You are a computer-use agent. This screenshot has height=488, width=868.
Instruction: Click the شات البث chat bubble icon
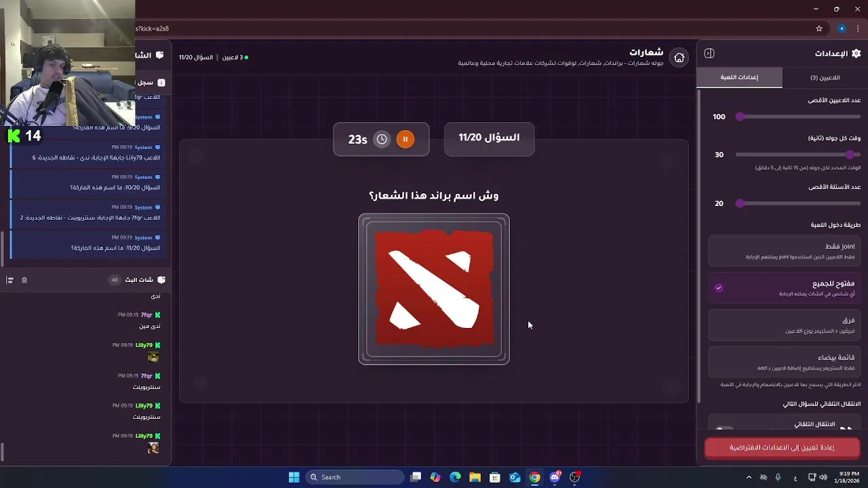[x=161, y=280]
